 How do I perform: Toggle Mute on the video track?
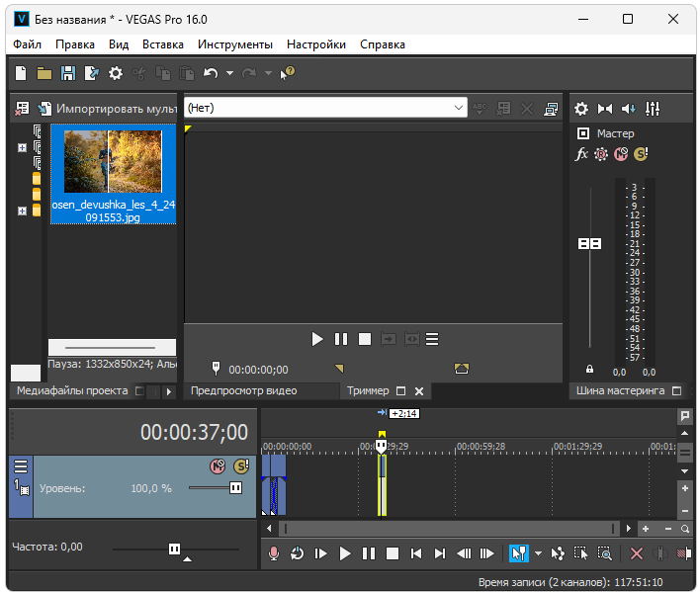[218, 465]
